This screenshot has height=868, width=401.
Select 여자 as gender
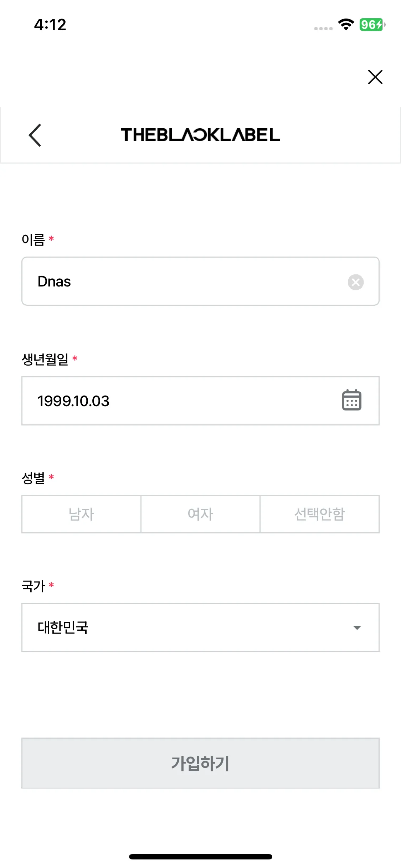pyautogui.click(x=200, y=514)
